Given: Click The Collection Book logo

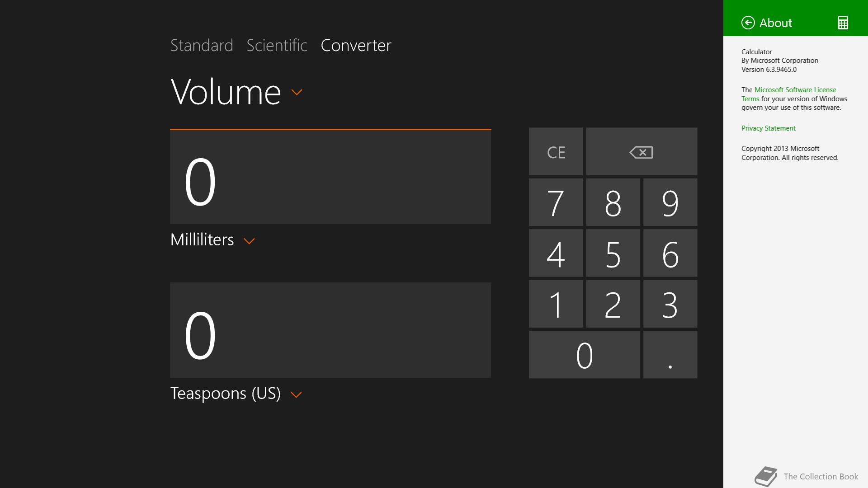Looking at the screenshot, I should (x=807, y=476).
